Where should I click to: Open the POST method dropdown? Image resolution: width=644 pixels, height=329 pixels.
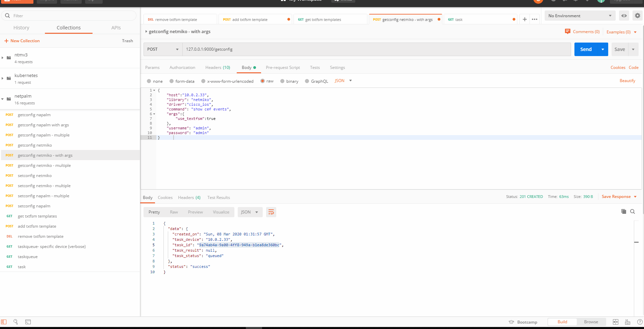tap(163, 49)
